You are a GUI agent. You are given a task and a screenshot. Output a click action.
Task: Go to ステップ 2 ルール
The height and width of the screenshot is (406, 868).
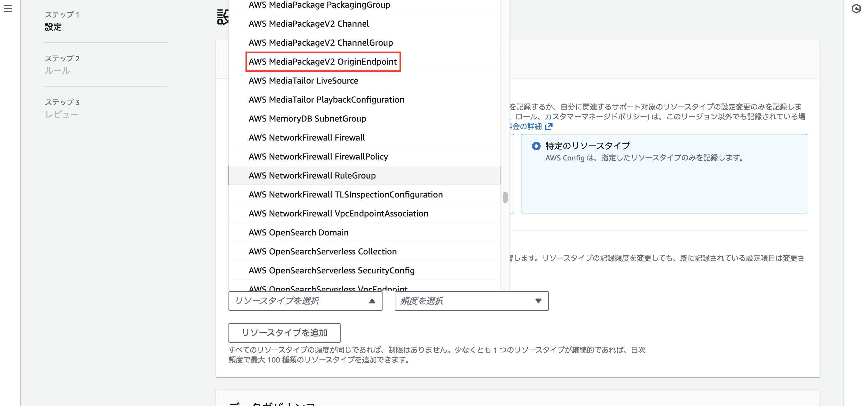62,64
